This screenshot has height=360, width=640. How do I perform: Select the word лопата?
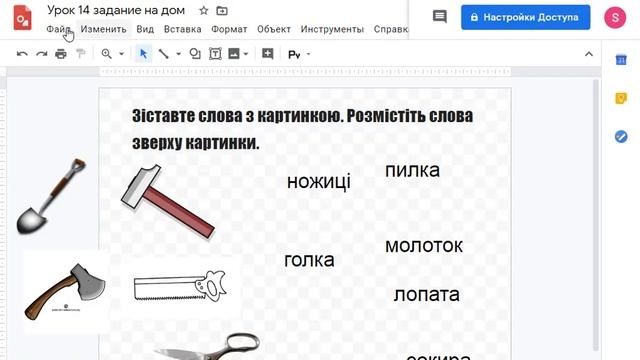click(427, 294)
